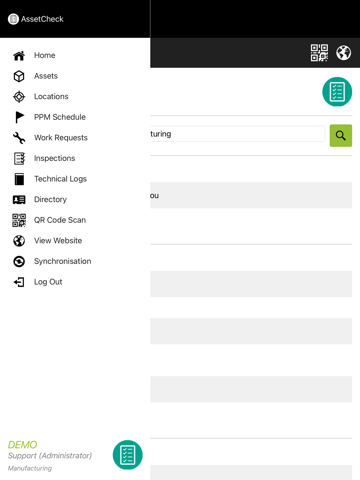Open PPM Schedule

coord(60,117)
